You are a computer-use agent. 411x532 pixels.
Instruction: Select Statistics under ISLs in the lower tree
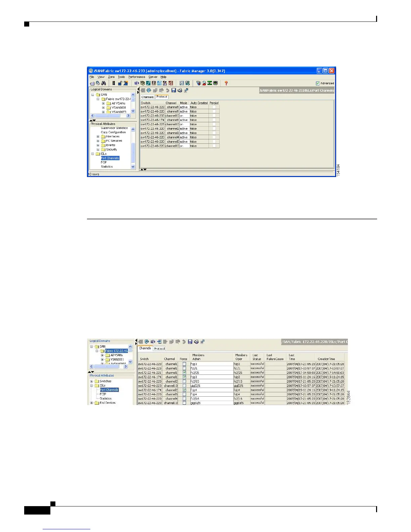(105, 399)
